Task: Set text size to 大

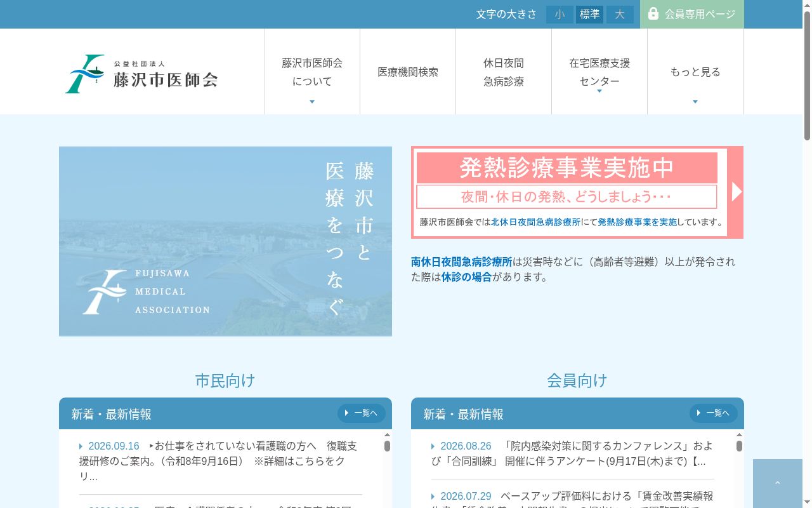Action: click(x=620, y=15)
